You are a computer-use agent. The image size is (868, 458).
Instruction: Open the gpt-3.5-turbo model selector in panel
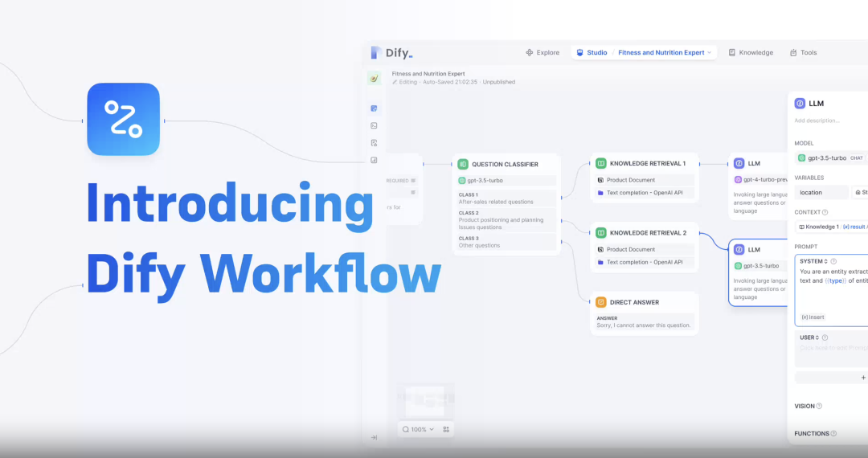[x=831, y=158]
